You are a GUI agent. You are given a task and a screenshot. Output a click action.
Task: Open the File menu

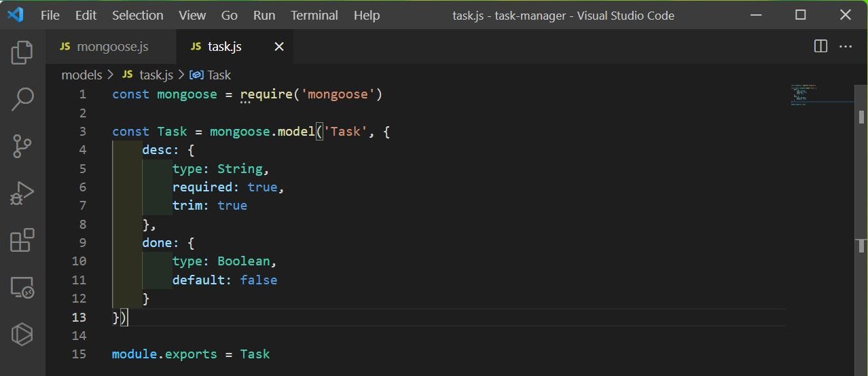[50, 15]
